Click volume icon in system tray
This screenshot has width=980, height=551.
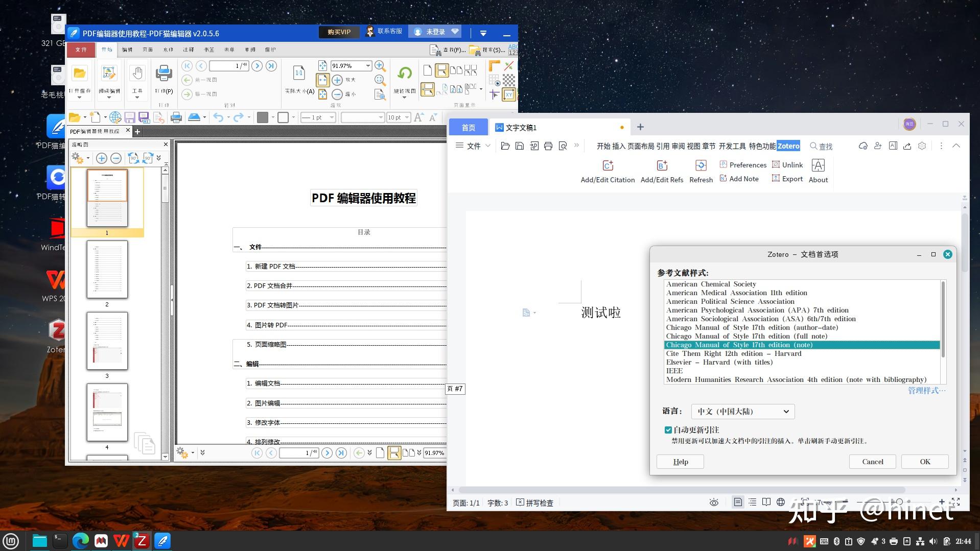pyautogui.click(x=933, y=541)
